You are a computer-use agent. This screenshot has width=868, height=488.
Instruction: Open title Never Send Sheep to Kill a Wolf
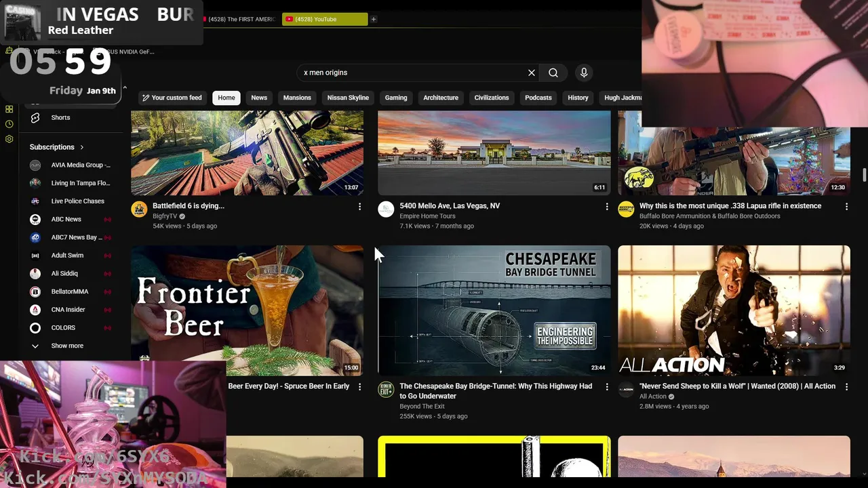coord(737,386)
